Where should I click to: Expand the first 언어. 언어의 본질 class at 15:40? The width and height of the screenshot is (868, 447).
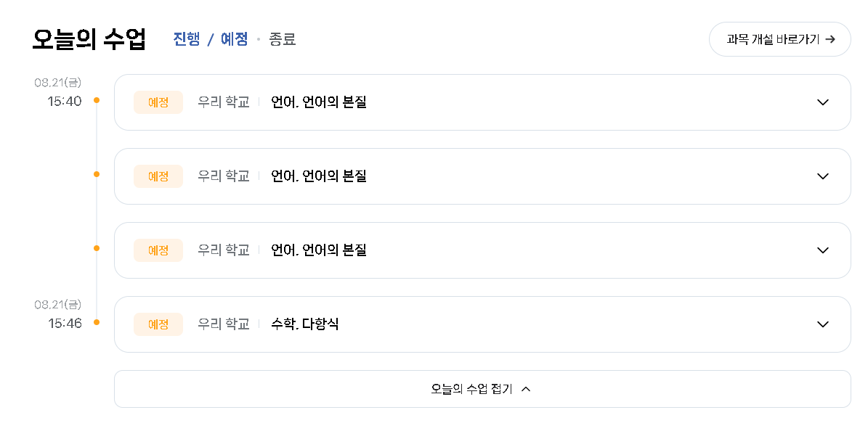(823, 102)
